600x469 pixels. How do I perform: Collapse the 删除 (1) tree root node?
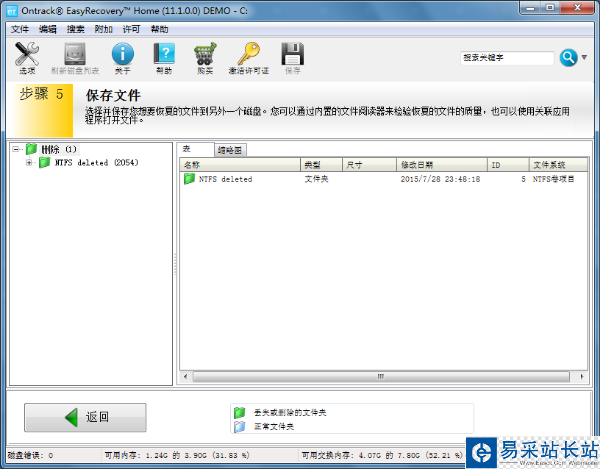coord(16,149)
